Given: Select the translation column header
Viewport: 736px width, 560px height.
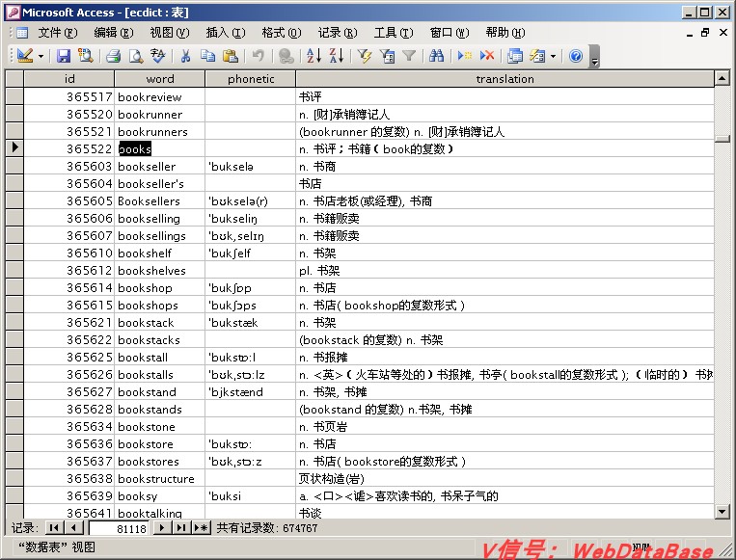Looking at the screenshot, I should pyautogui.click(x=505, y=79).
